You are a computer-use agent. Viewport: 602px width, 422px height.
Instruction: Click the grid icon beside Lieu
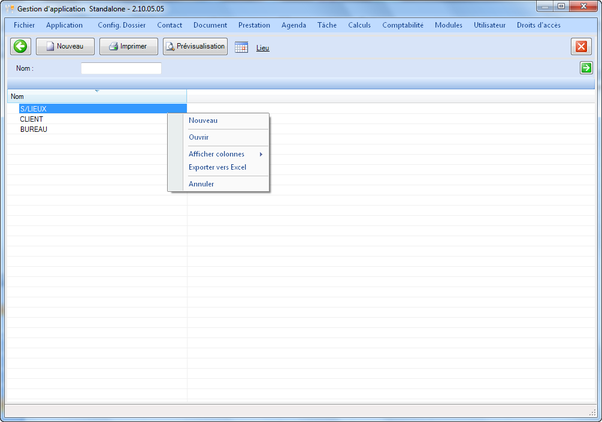(x=241, y=47)
